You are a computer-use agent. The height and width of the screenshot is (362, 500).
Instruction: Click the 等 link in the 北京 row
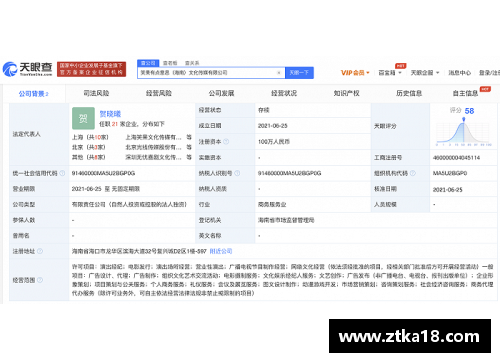pyautogui.click(x=189, y=147)
